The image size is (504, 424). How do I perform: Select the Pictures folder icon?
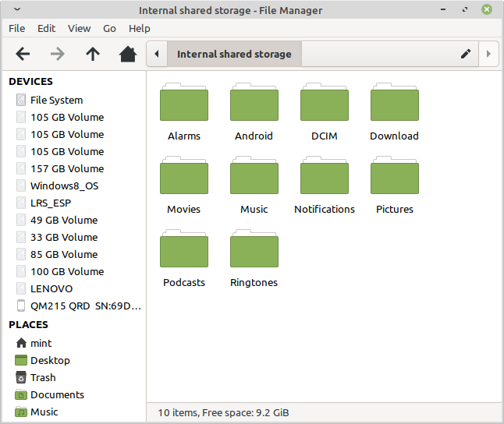[x=395, y=175]
